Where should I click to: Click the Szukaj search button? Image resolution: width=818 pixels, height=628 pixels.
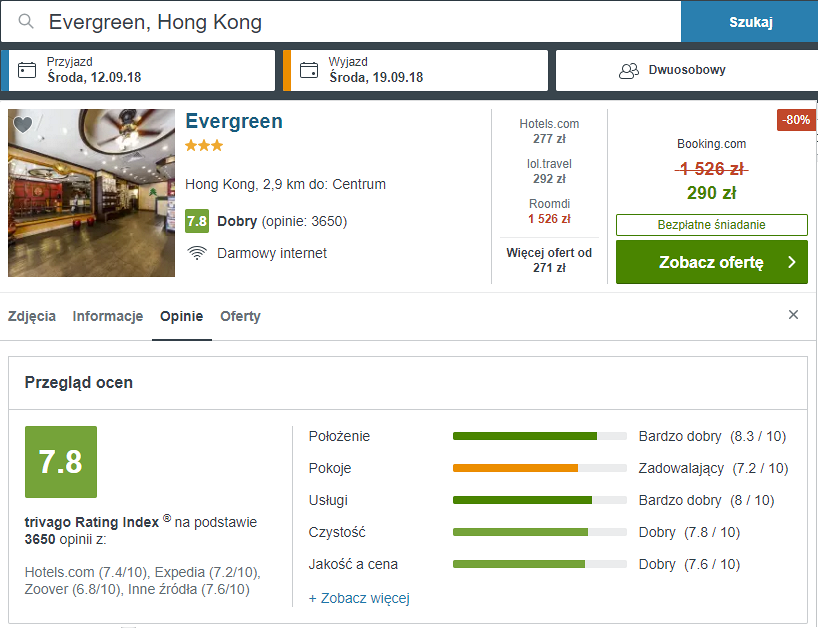750,21
